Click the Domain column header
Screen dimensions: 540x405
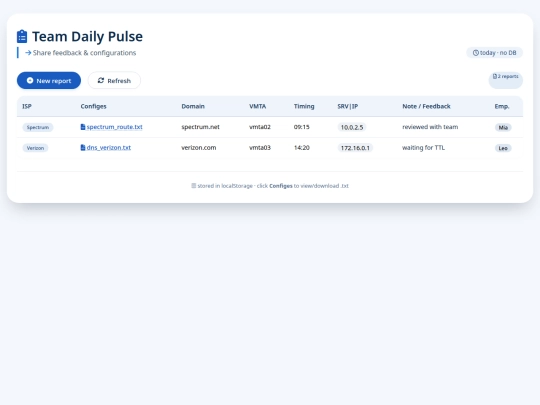(193, 106)
